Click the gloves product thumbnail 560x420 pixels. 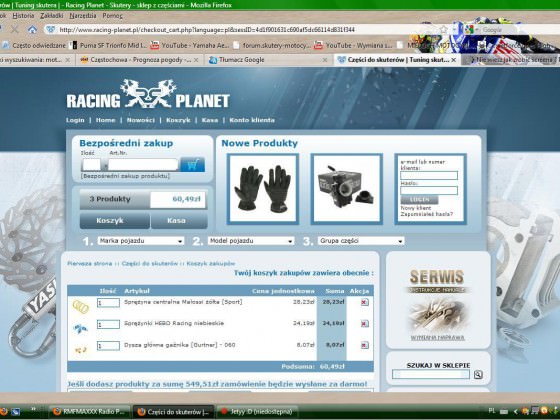pos(263,189)
